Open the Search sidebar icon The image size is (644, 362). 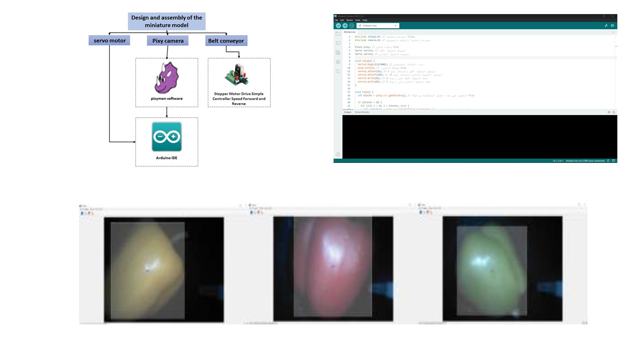[x=338, y=71]
